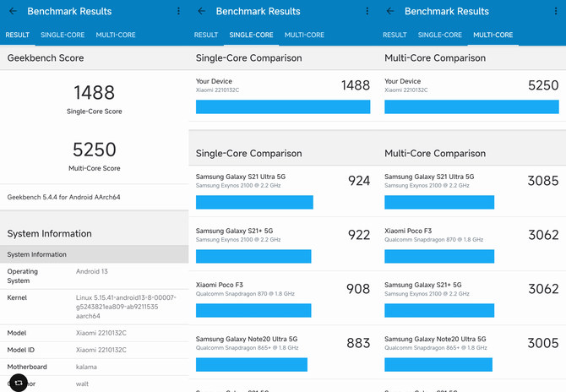Tap the 924 single-core score

coord(359,181)
